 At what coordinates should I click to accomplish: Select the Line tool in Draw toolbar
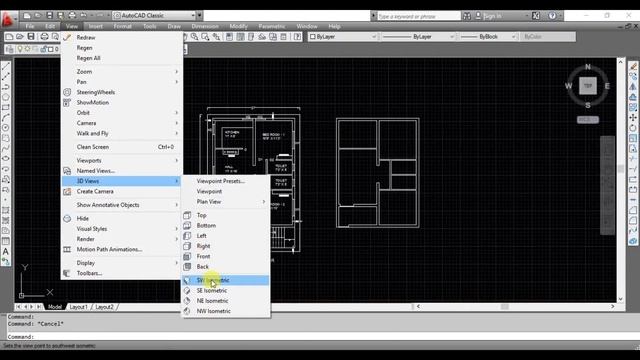[6, 66]
